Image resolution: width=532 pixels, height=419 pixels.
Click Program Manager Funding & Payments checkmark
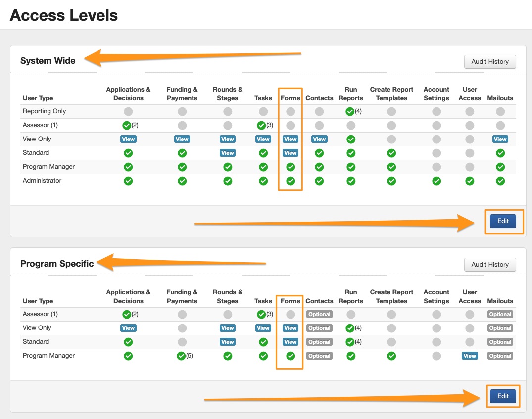coord(181,356)
